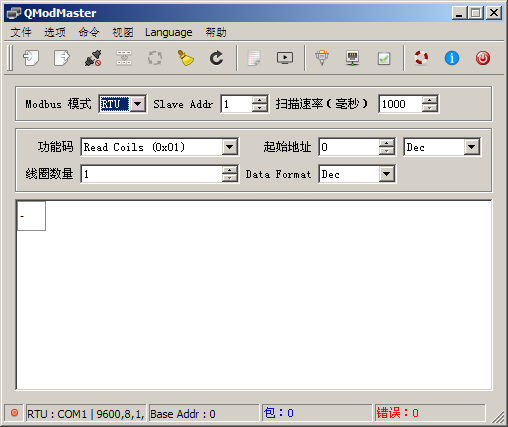Open the 文件 menu
Viewport: 508px width, 427px height.
[21, 32]
